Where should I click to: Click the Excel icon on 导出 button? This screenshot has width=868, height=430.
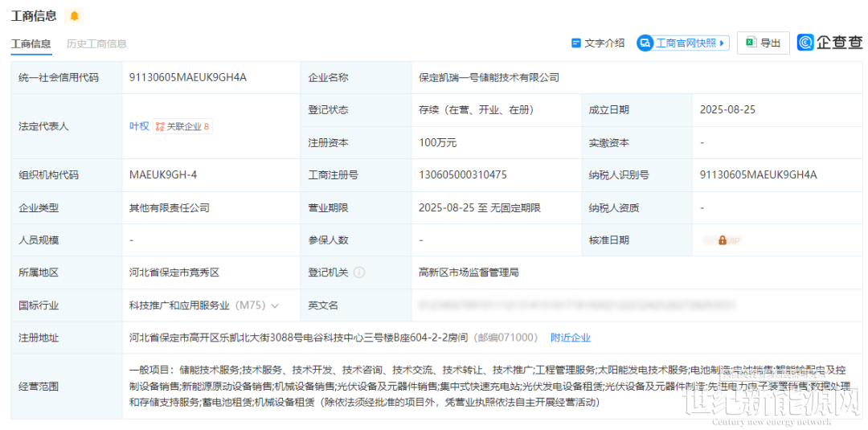750,43
